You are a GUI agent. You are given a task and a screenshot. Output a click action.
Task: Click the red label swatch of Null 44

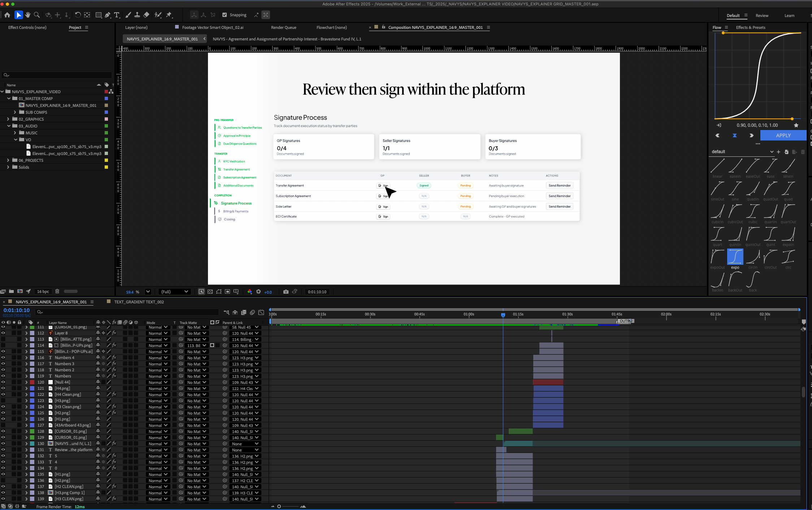(32, 382)
